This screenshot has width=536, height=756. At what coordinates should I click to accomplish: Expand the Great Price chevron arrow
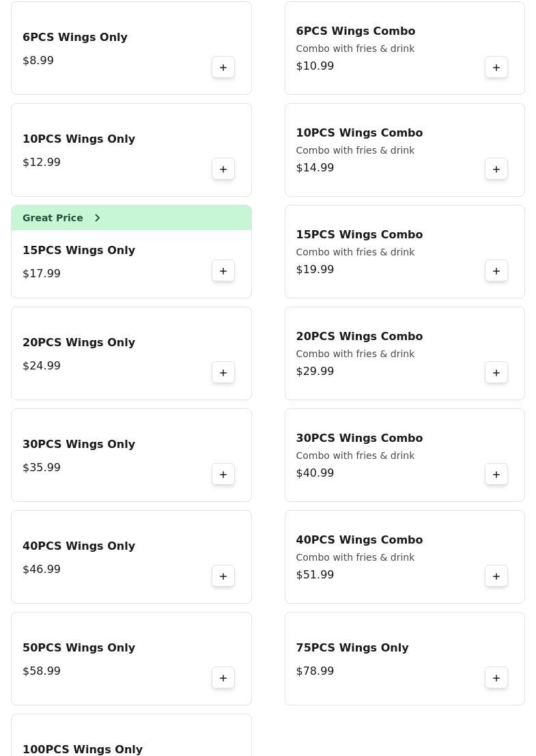click(x=98, y=218)
